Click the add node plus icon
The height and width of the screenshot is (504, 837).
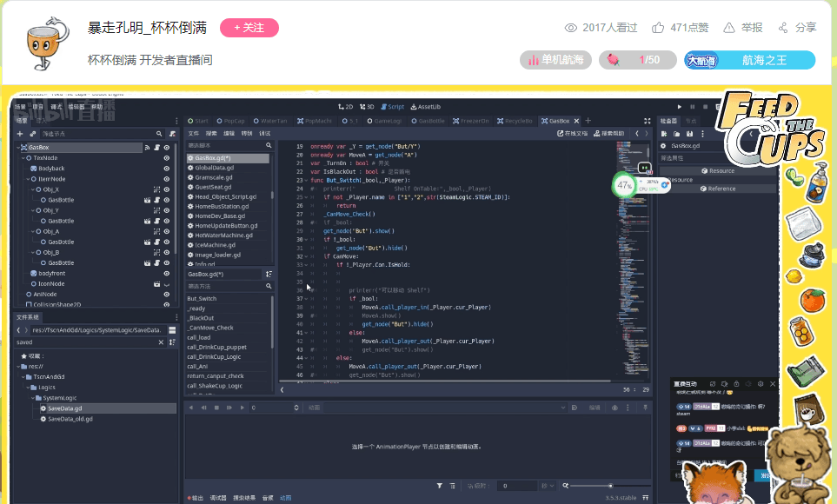point(21,134)
